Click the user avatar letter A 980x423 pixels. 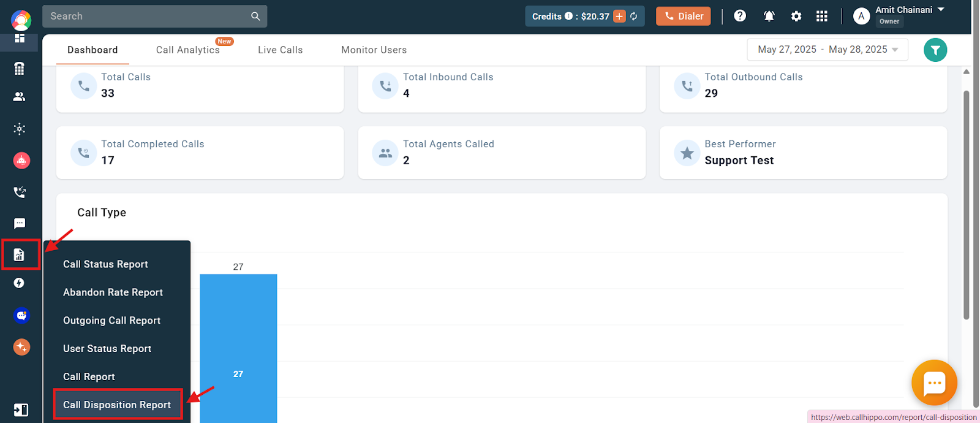(862, 17)
